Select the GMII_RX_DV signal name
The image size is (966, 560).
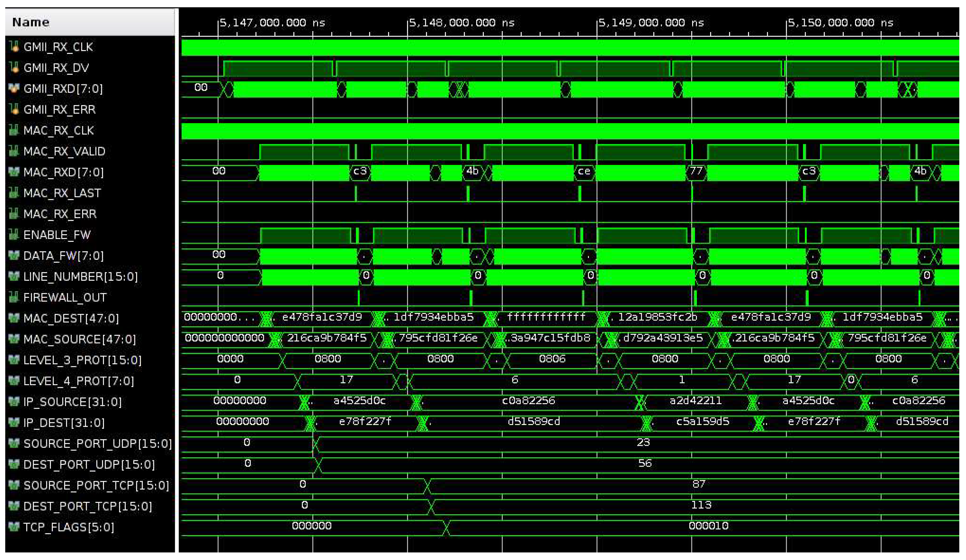56,68
